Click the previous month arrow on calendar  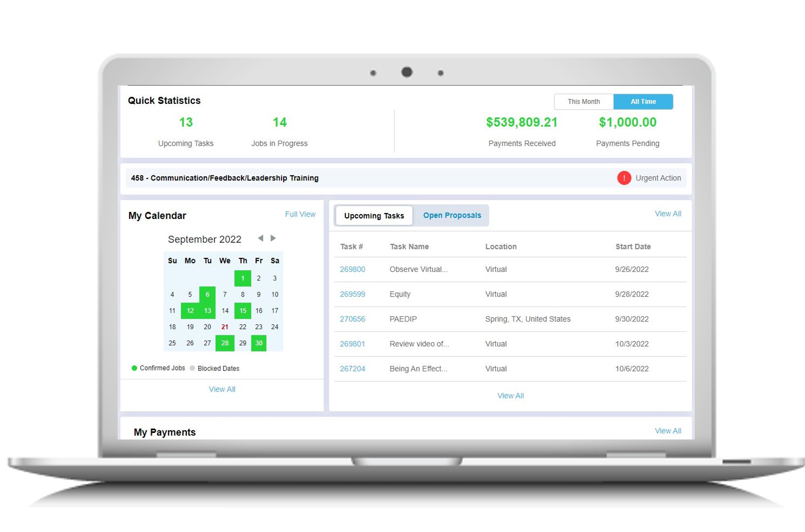[x=260, y=238]
